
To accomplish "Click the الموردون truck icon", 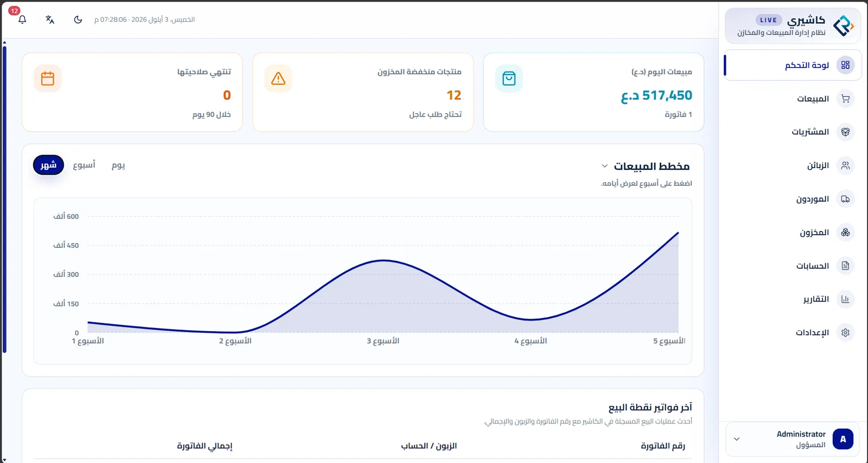I will pyautogui.click(x=845, y=199).
